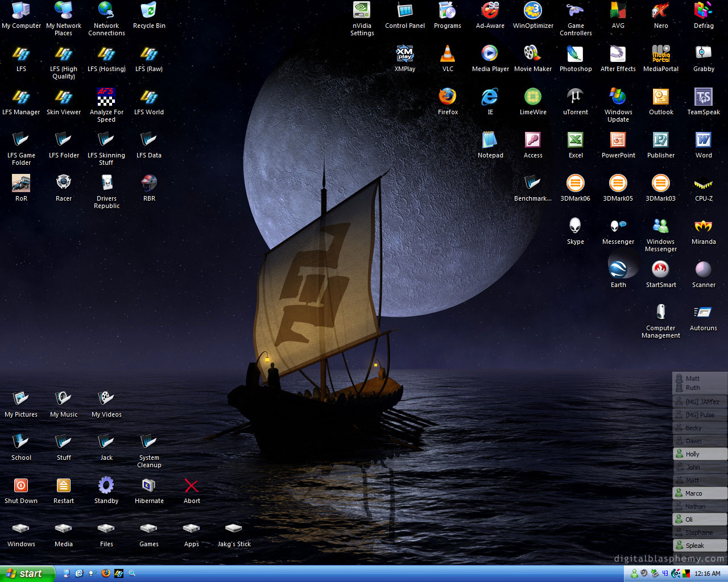Select contact Ruth in the buddy list
This screenshot has height=582, width=728.
[x=700, y=388]
